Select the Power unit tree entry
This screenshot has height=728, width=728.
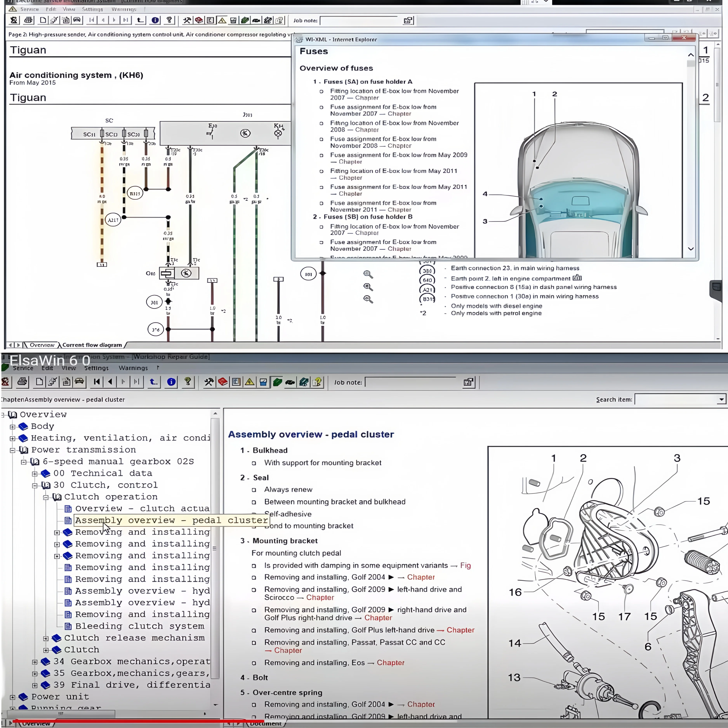point(60,697)
